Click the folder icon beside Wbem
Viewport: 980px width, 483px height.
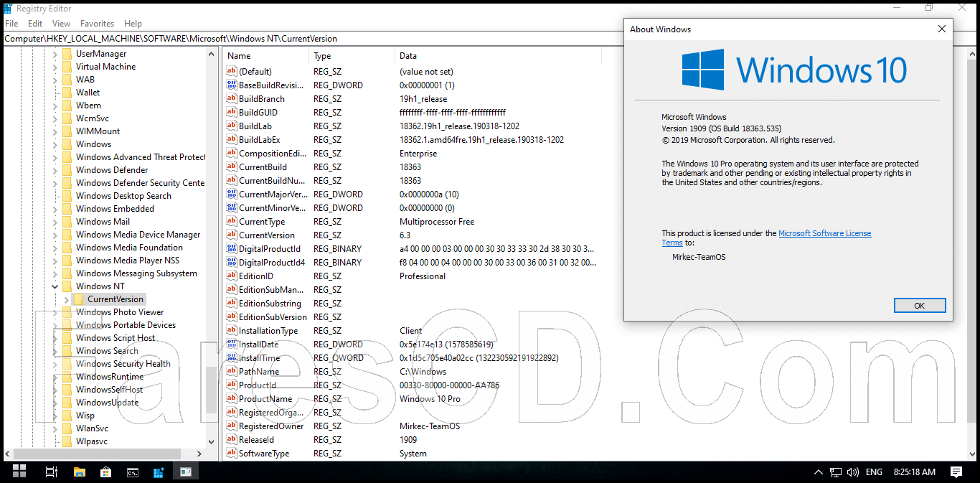click(x=67, y=105)
